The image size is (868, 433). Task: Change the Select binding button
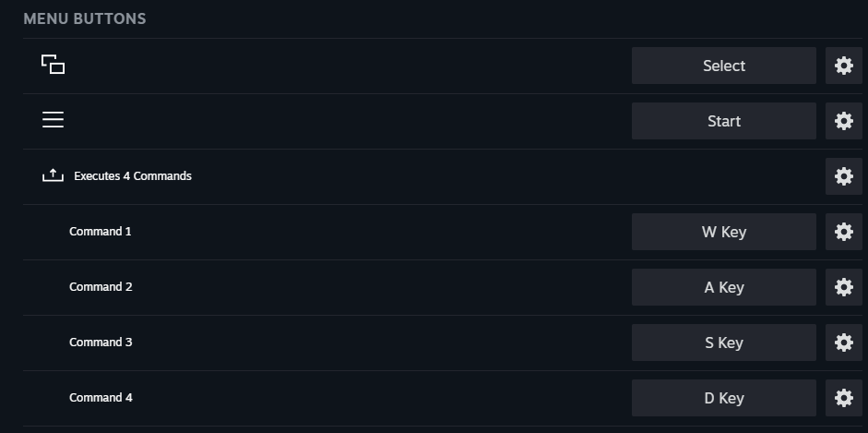point(723,66)
